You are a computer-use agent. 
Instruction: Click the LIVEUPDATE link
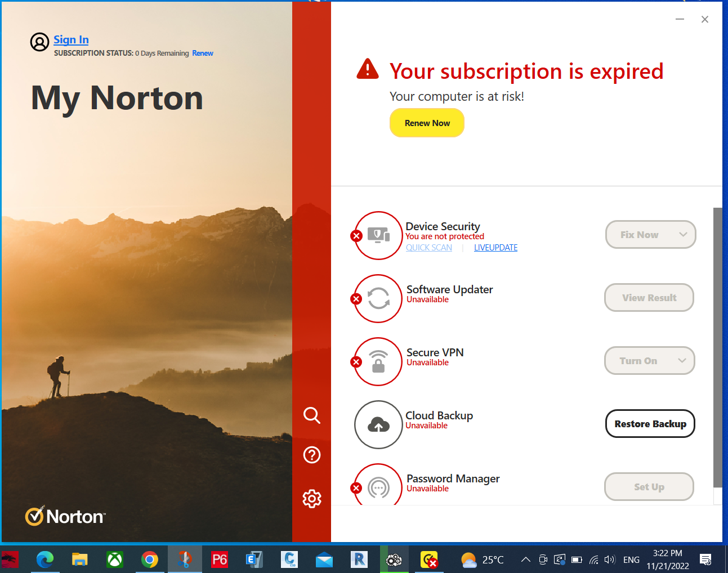click(x=495, y=248)
